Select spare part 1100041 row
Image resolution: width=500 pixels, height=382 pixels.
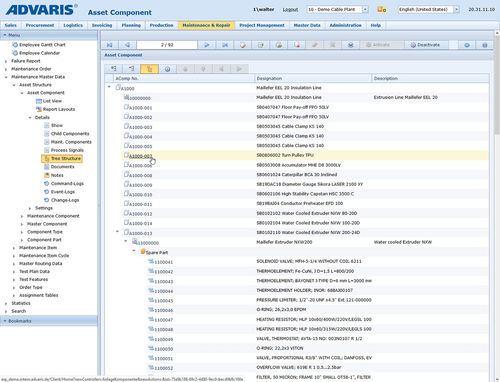point(297,262)
